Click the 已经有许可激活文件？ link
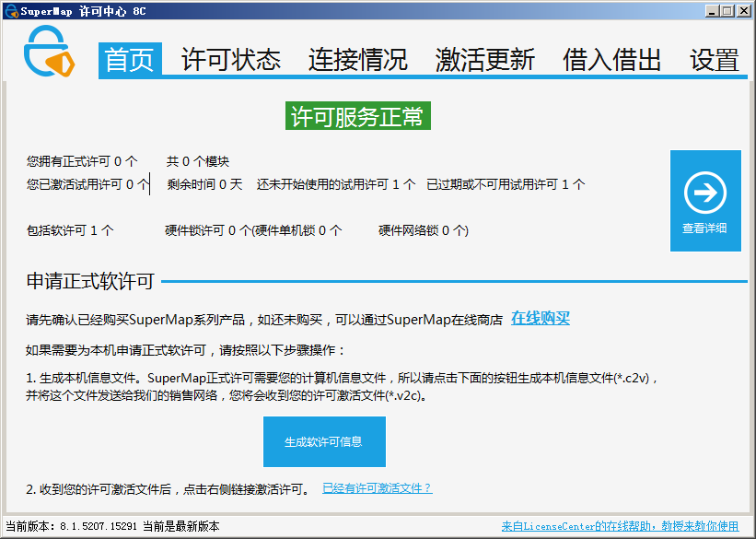Viewport: 756px width, 539px height. coord(377,488)
